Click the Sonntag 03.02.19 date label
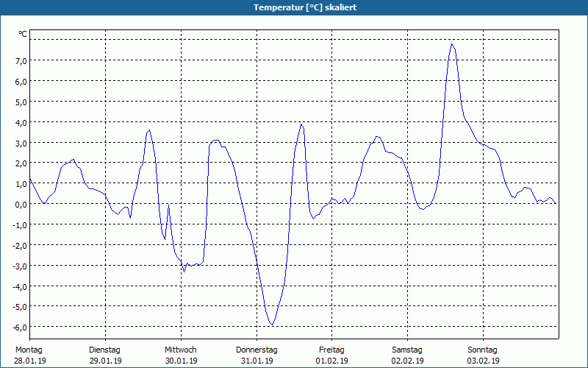 pos(483,355)
